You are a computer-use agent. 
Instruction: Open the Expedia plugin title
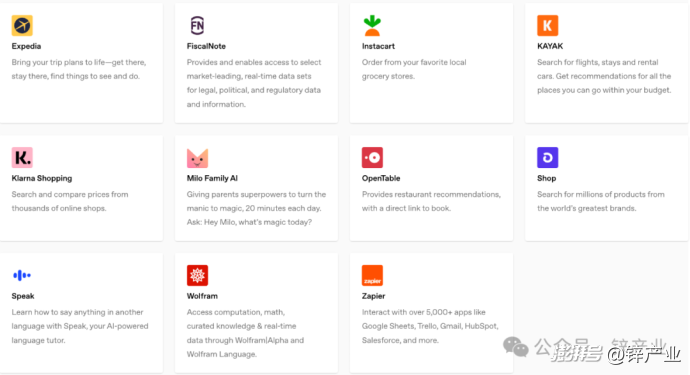coord(26,46)
